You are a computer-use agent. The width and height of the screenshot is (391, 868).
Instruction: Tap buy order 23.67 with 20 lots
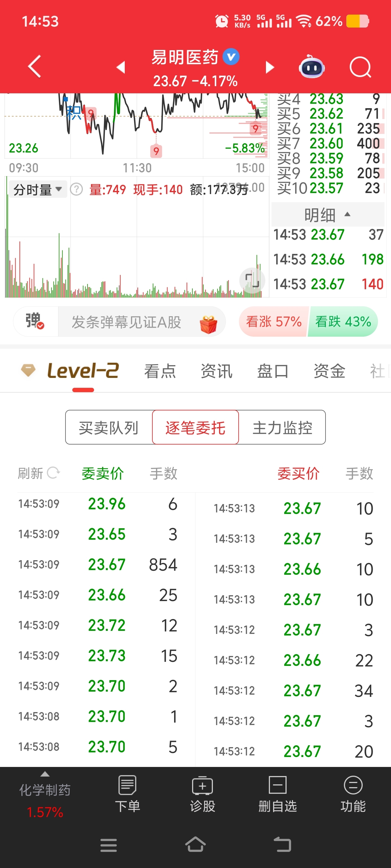[x=293, y=751]
